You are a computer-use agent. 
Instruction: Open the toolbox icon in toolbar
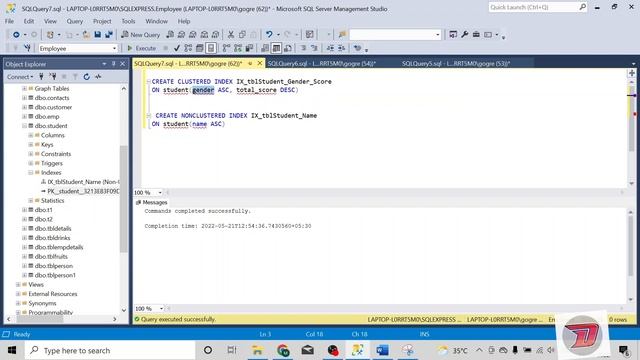pyautogui.click(x=476, y=35)
